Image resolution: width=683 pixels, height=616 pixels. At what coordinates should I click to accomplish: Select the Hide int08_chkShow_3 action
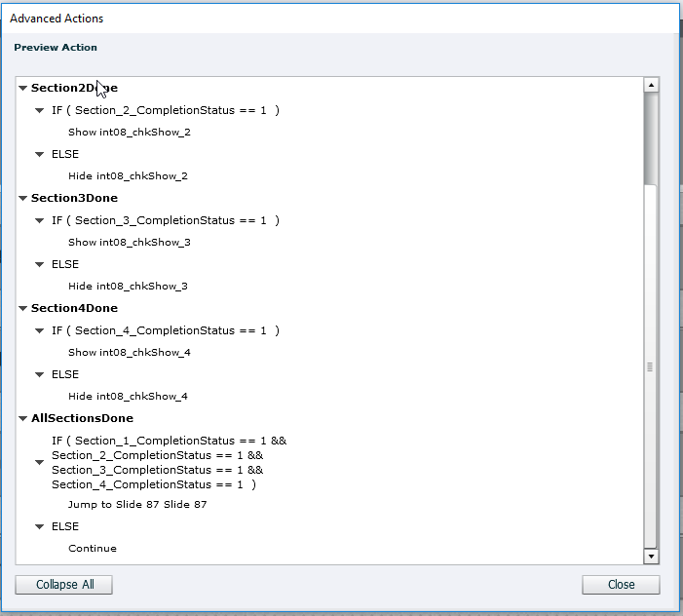(128, 287)
